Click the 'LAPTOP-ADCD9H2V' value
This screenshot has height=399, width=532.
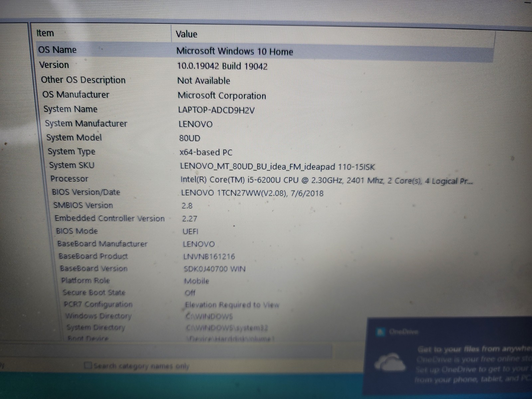pos(216,110)
